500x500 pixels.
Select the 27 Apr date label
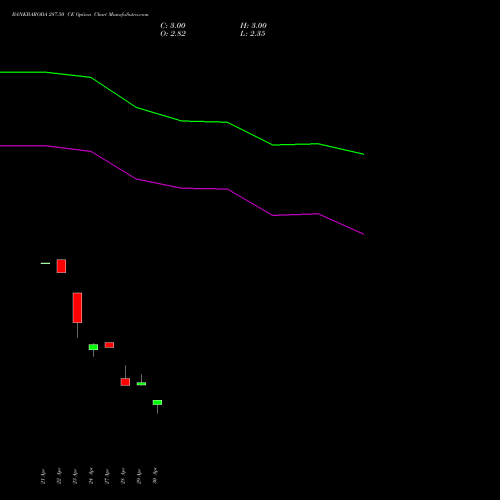click(x=107, y=476)
